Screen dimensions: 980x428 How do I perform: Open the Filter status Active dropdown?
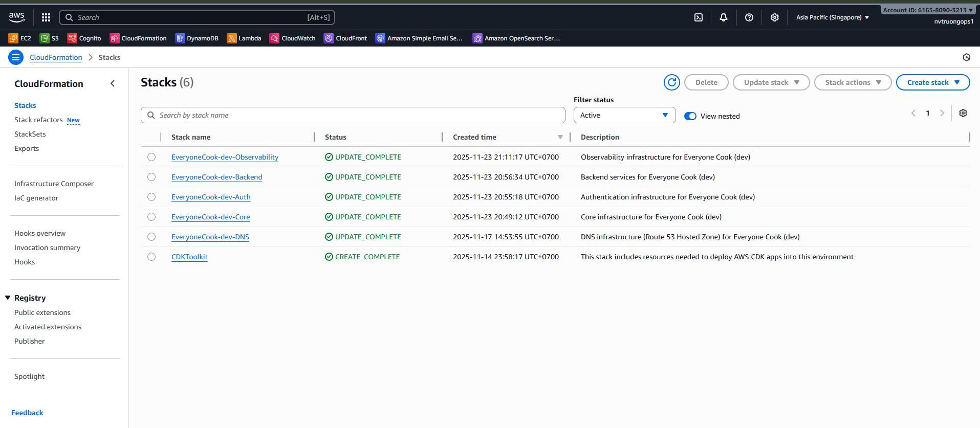pyautogui.click(x=624, y=115)
